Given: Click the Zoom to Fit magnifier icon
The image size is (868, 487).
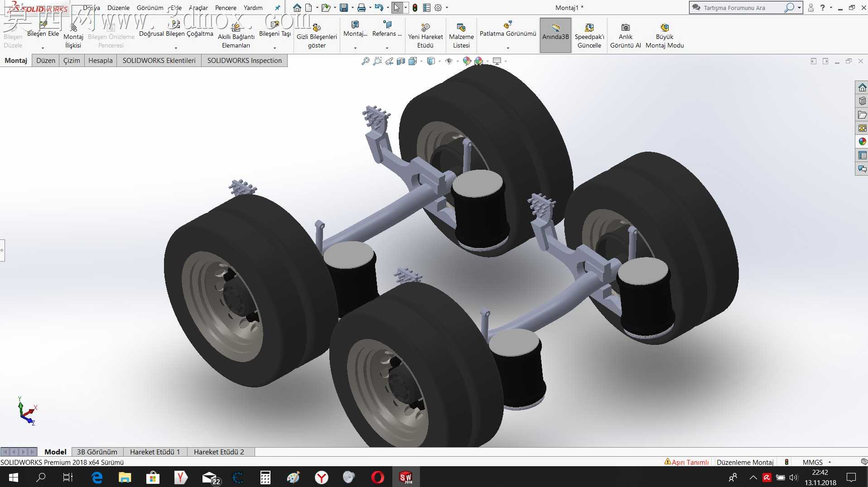Looking at the screenshot, I should point(365,61).
